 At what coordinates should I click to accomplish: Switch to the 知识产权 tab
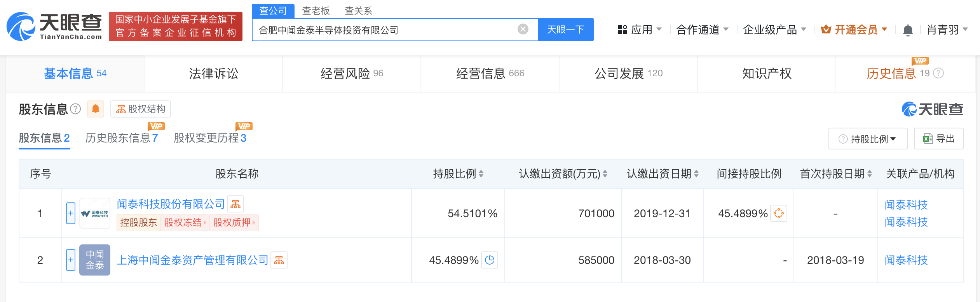tap(767, 74)
